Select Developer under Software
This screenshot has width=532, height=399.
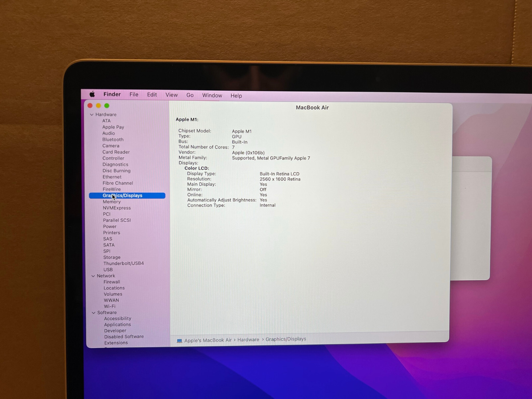pos(115,331)
